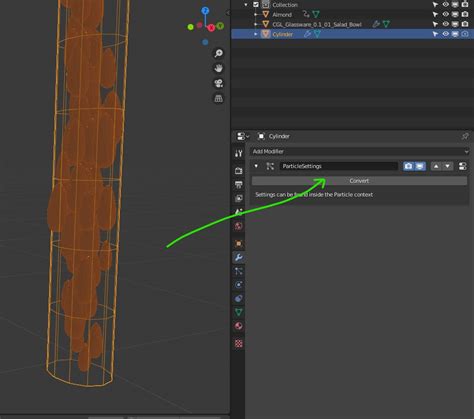Click the red X axis on the gizmo

pyautogui.click(x=211, y=28)
